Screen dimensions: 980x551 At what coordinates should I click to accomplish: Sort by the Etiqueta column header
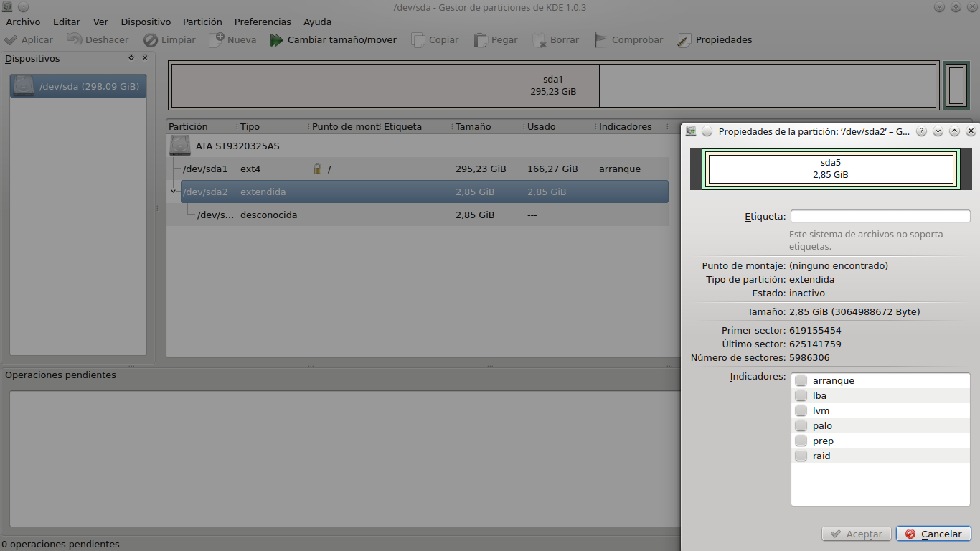tap(417, 126)
